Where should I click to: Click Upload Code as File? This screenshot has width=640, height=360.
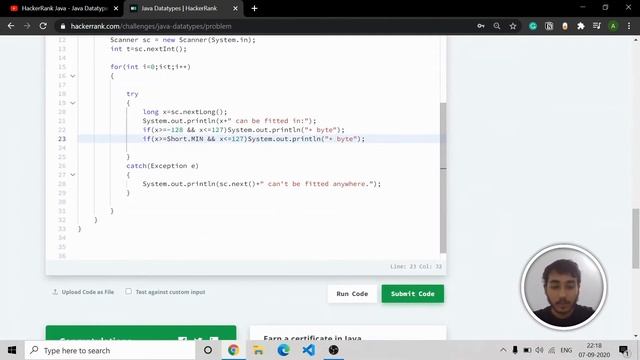(83, 292)
